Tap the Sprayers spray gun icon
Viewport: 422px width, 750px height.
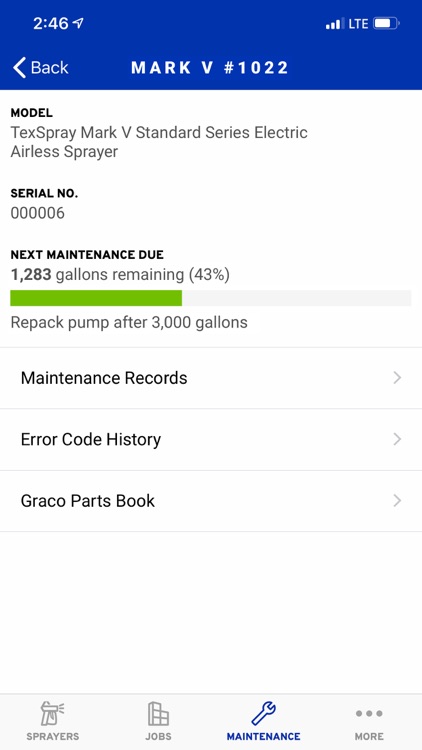tap(53, 714)
